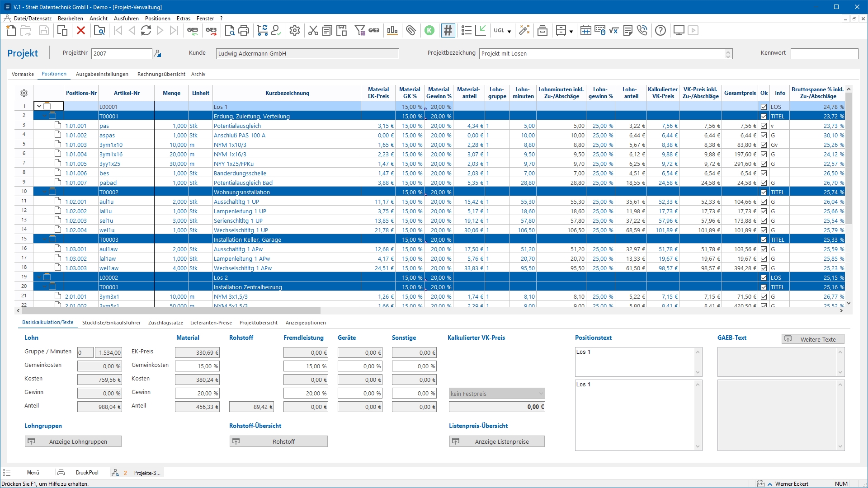868x488 pixels.
Task: Switch to the Rechnungsübersicht tab
Action: click(x=161, y=74)
